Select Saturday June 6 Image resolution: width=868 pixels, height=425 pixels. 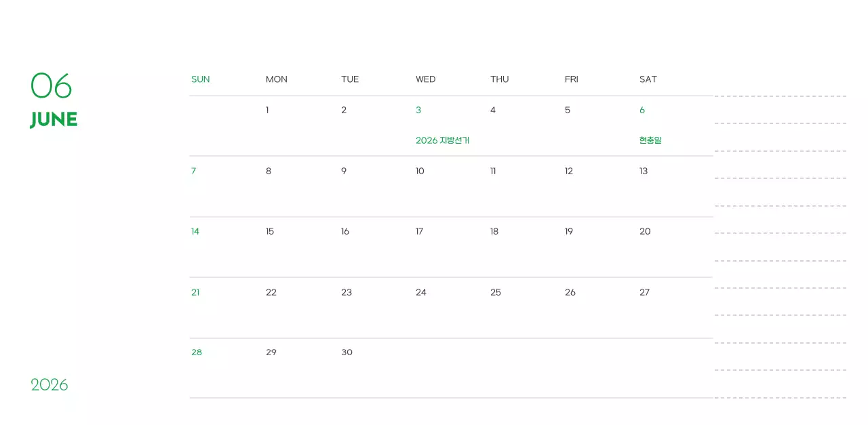point(642,110)
